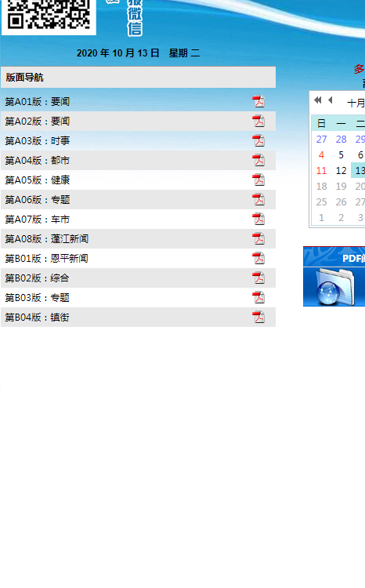Download PDF for 第A03版 时事
The height and width of the screenshot is (588, 365).
[x=258, y=140]
